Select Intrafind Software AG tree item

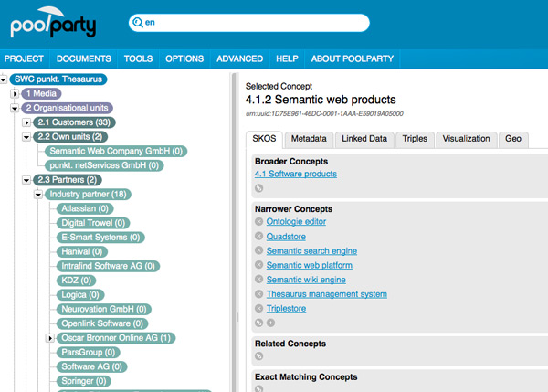[x=108, y=266]
